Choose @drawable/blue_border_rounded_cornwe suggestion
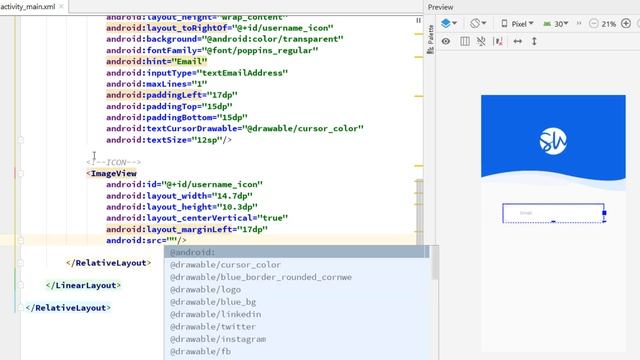The height and width of the screenshot is (360, 640). coord(296,277)
